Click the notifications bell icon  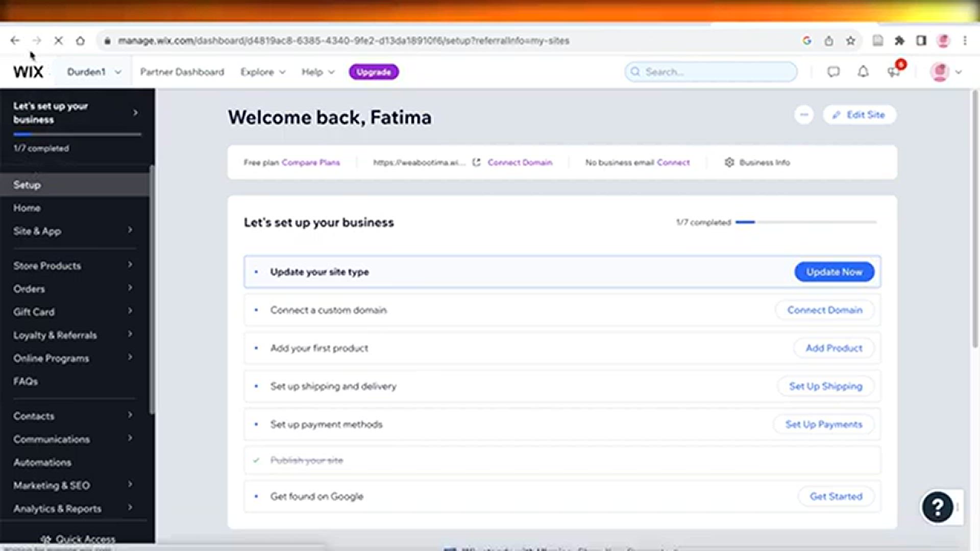pyautogui.click(x=863, y=72)
